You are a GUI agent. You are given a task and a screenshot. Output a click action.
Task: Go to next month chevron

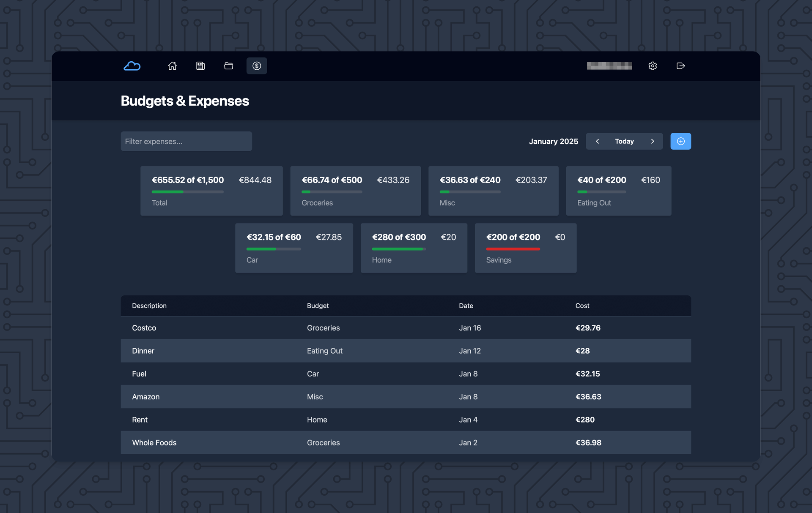[x=653, y=141]
